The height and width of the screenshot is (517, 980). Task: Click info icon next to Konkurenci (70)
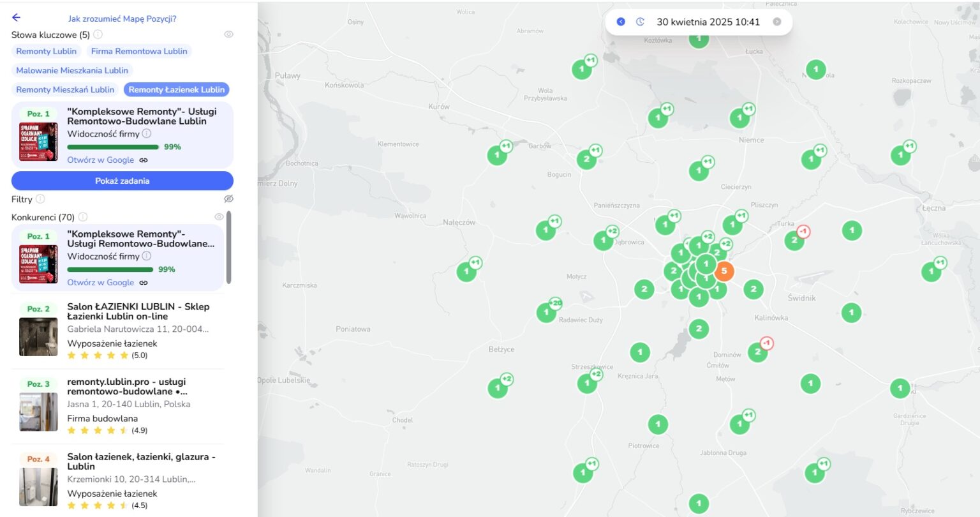tap(82, 217)
